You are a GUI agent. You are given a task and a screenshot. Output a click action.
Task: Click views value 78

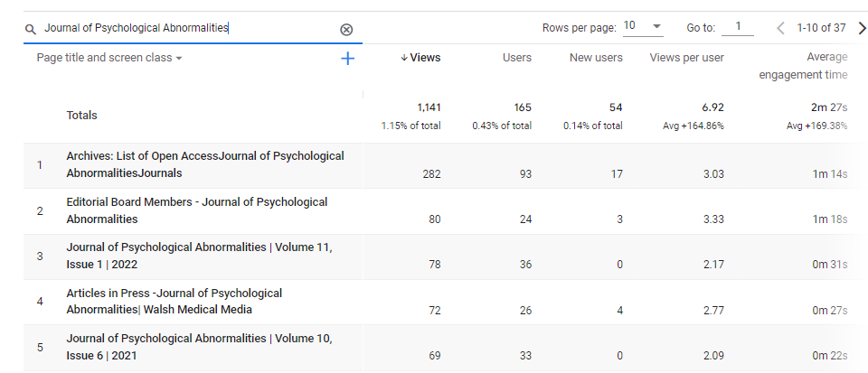[435, 265]
